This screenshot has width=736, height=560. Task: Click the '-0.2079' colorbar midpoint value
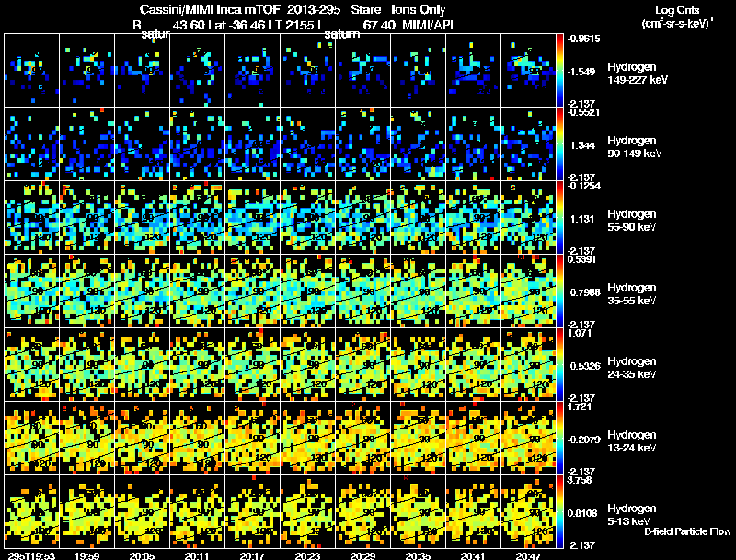583,440
